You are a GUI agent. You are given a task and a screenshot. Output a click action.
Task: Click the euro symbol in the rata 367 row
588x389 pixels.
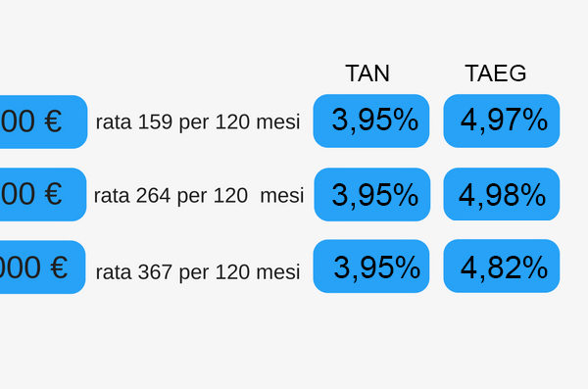tap(59, 267)
